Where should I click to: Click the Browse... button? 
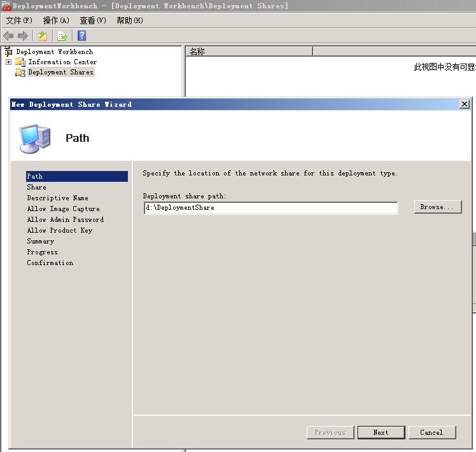437,207
